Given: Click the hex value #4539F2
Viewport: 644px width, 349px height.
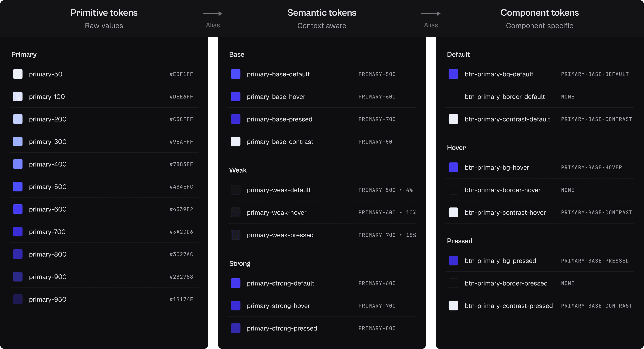Looking at the screenshot, I should [x=181, y=209].
